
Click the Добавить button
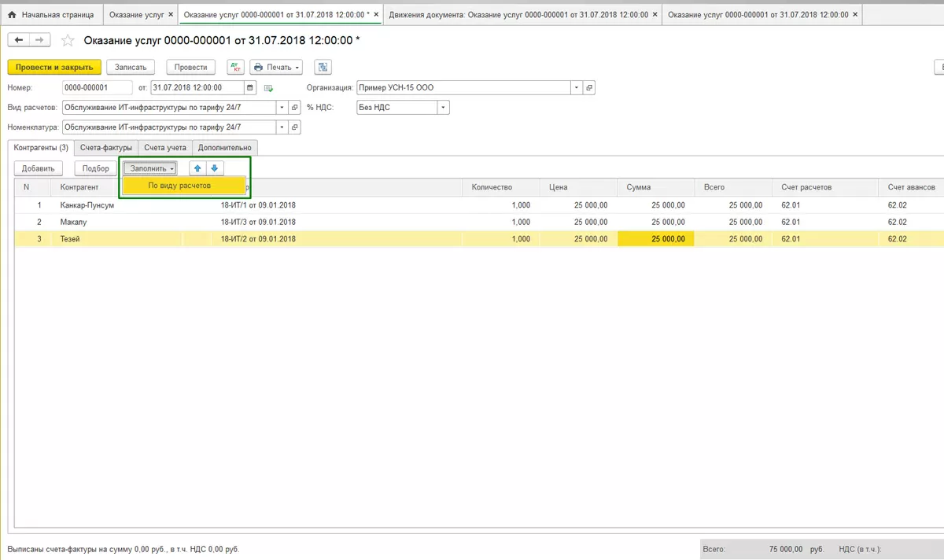38,168
